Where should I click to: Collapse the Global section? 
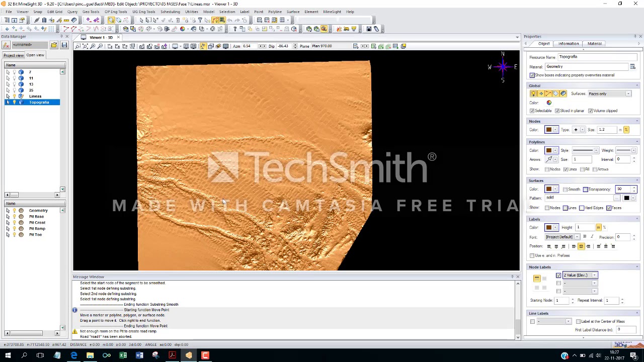pyautogui.click(x=637, y=85)
